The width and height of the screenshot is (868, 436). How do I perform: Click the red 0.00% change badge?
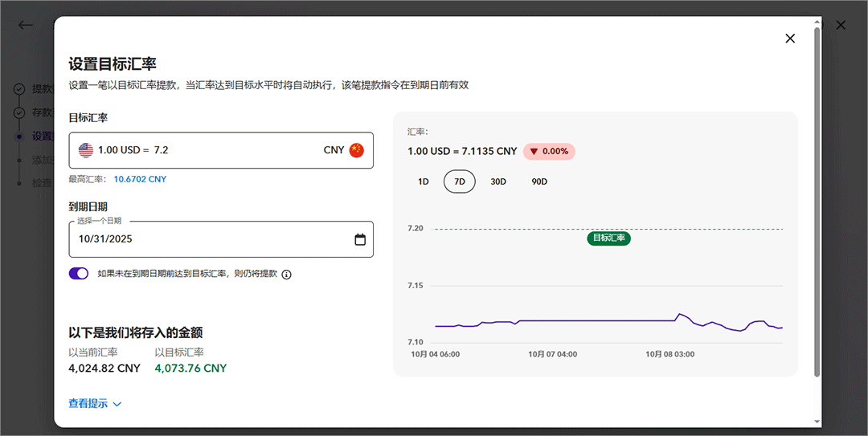coord(549,151)
